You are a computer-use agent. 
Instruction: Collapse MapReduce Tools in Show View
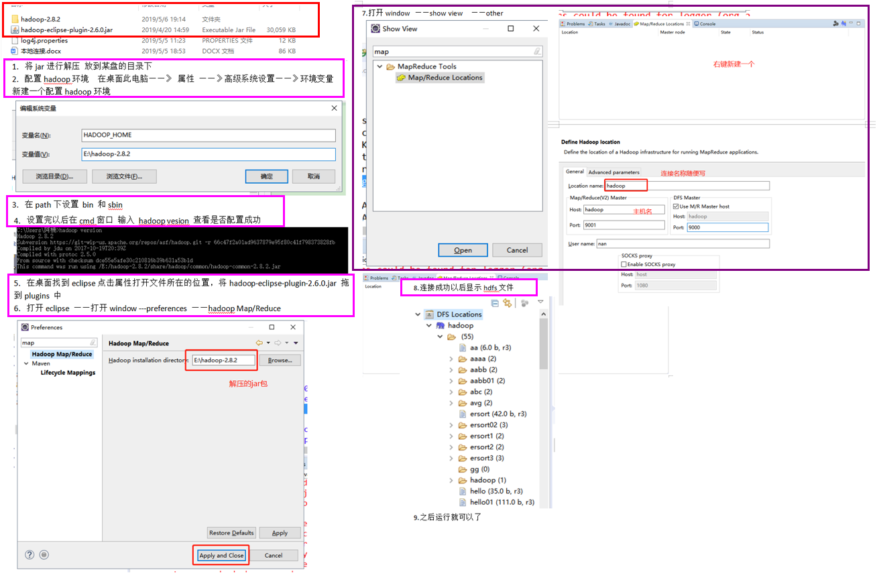(379, 66)
